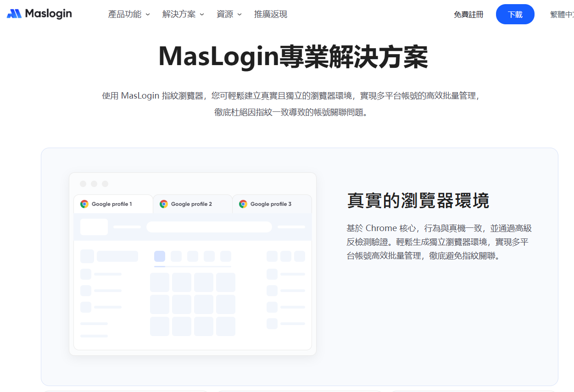Open the 繁體中文 language selector
This screenshot has height=392, width=574.
click(562, 14)
